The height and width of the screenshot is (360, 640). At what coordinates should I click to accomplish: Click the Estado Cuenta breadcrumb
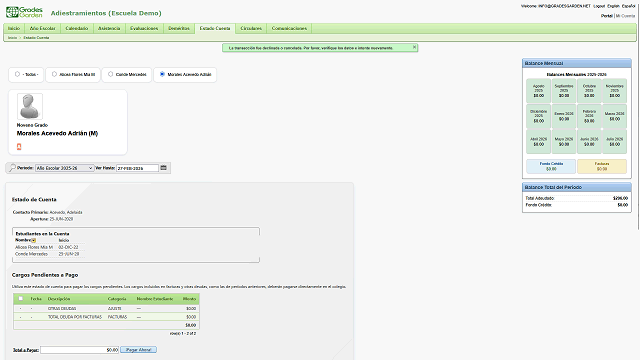click(x=36, y=38)
